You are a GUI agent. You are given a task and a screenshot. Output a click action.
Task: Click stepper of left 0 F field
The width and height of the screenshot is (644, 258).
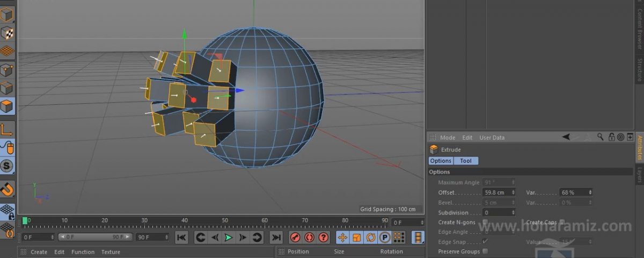click(x=53, y=237)
